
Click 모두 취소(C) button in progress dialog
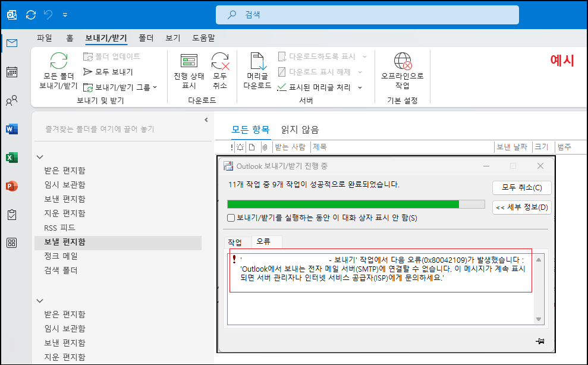pos(521,188)
